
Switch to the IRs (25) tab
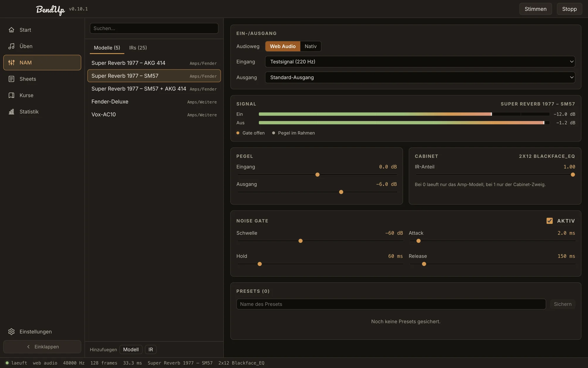click(138, 48)
